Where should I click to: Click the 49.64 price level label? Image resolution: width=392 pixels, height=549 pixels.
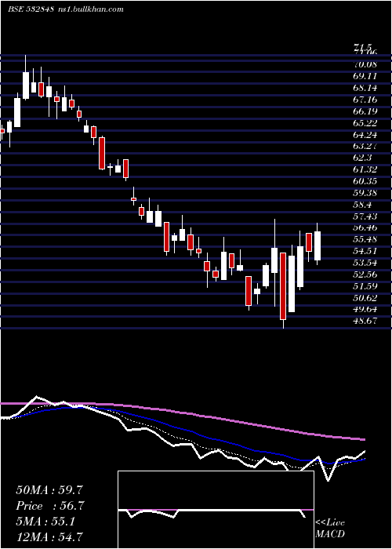coord(365,310)
